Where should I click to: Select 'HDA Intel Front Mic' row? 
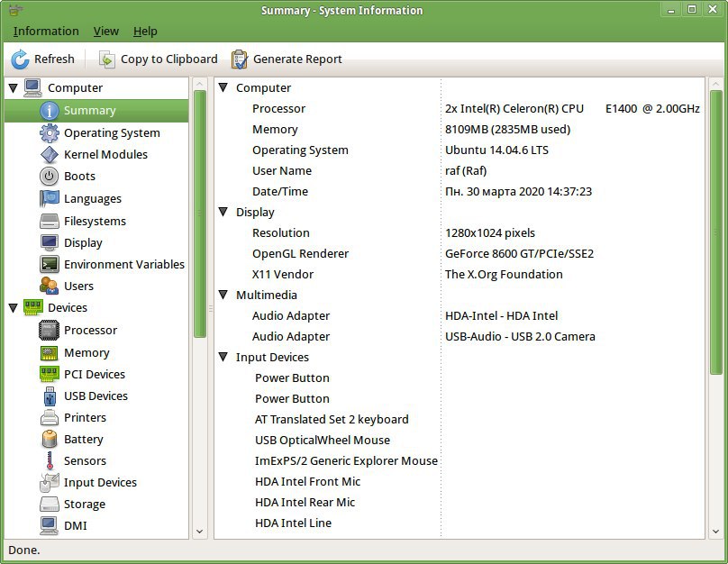click(x=460, y=481)
